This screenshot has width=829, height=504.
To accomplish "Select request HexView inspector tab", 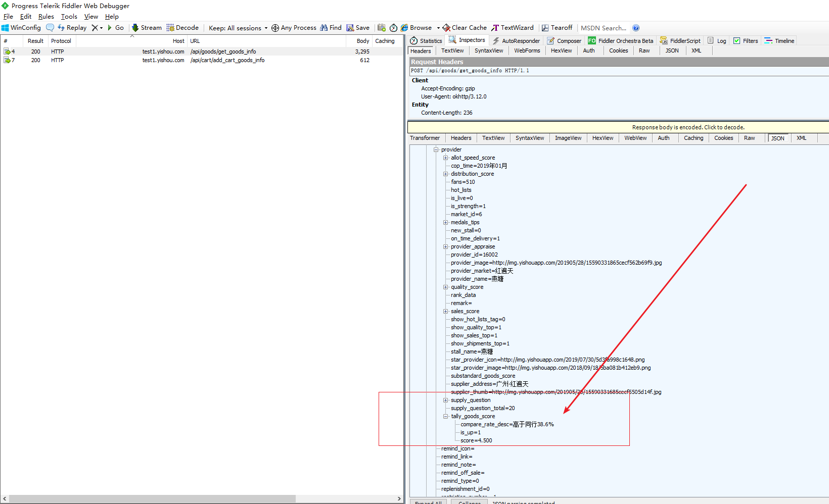I will click(561, 51).
